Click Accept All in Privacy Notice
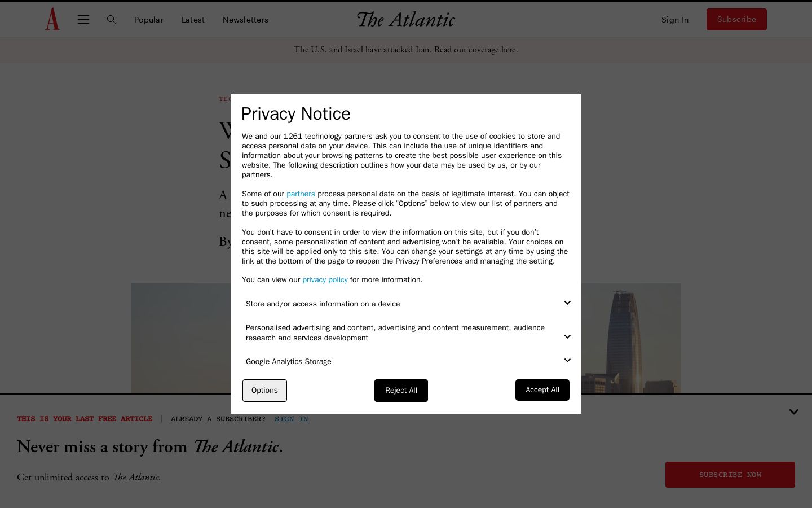 (542, 390)
